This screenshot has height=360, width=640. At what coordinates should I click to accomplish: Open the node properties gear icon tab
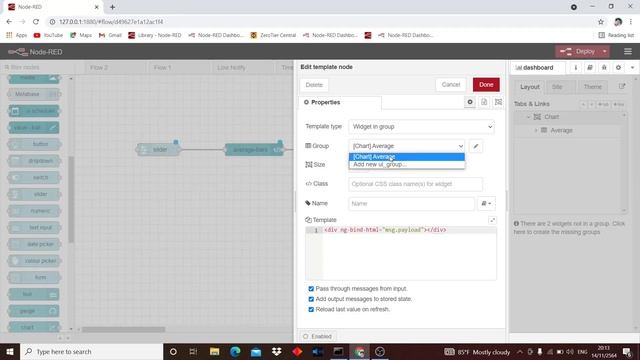(x=470, y=102)
